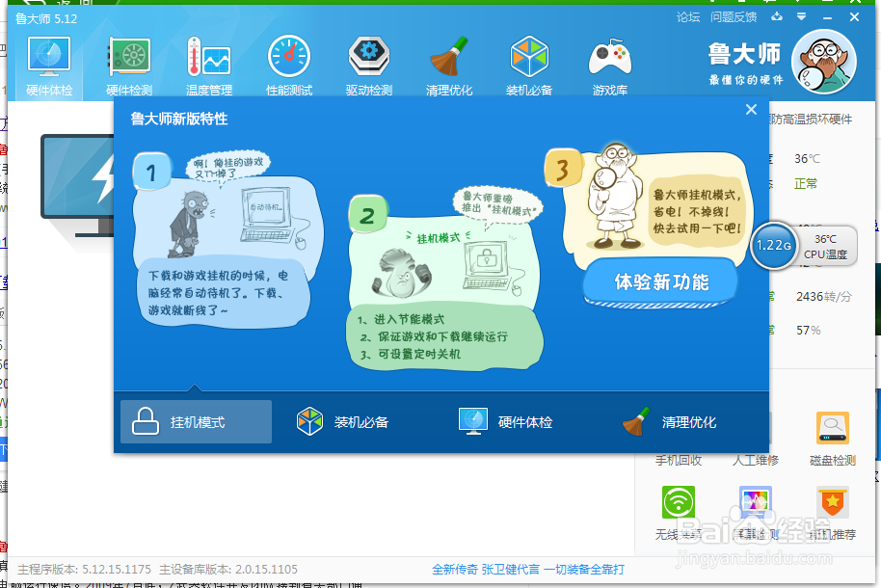Screen dimensions: 881x588
Task: Click the download/update icon in title bar
Action: point(777,16)
